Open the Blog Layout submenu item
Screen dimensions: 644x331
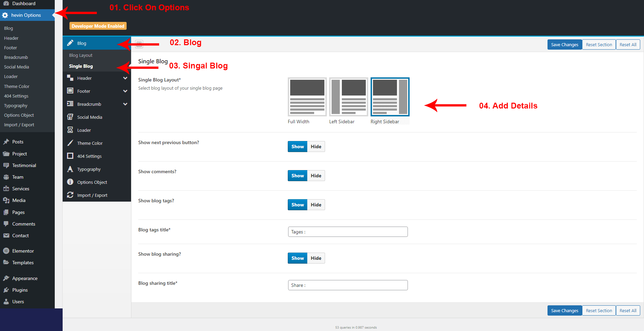click(81, 55)
